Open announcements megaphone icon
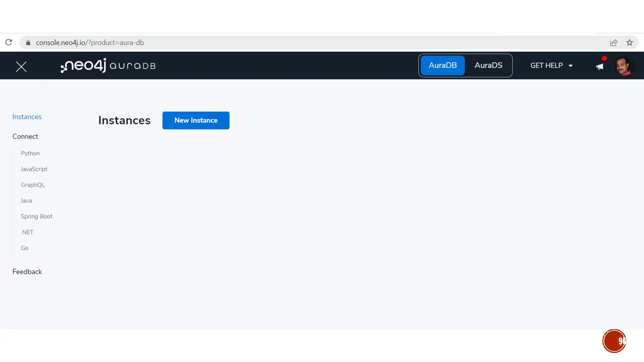Image resolution: width=644 pixels, height=362 pixels. pyautogui.click(x=600, y=66)
